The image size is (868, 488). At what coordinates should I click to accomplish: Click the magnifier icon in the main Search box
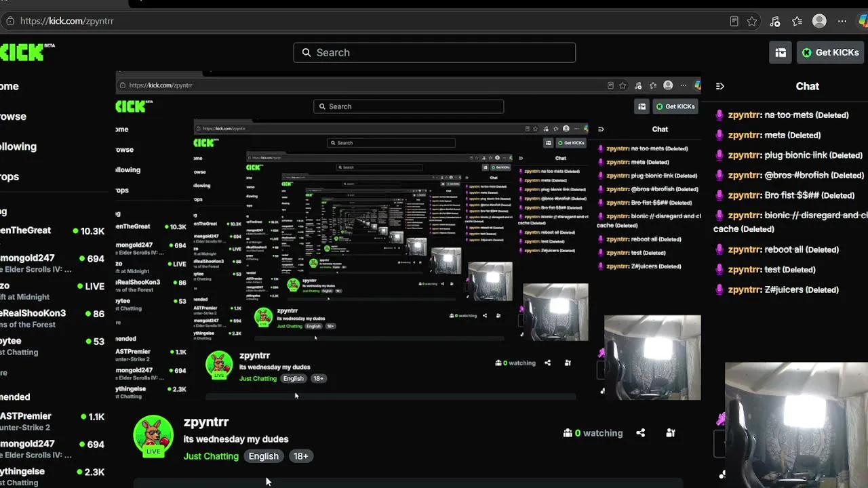tap(307, 52)
